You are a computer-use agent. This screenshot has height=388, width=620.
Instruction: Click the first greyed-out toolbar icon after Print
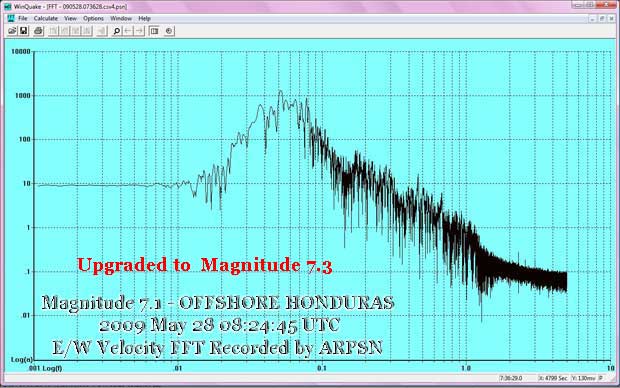click(53, 31)
